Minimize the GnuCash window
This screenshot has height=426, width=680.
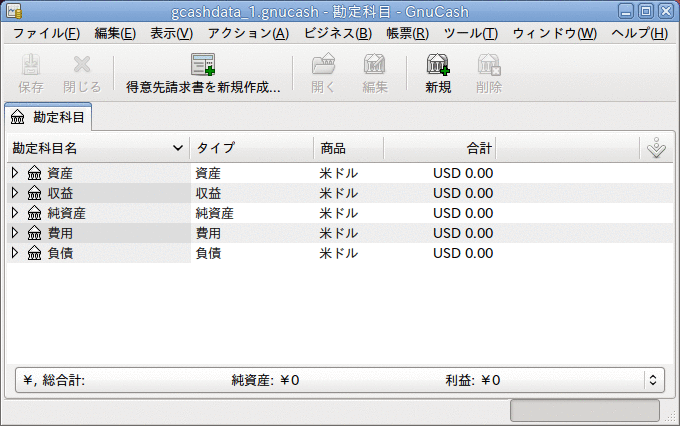point(625,11)
